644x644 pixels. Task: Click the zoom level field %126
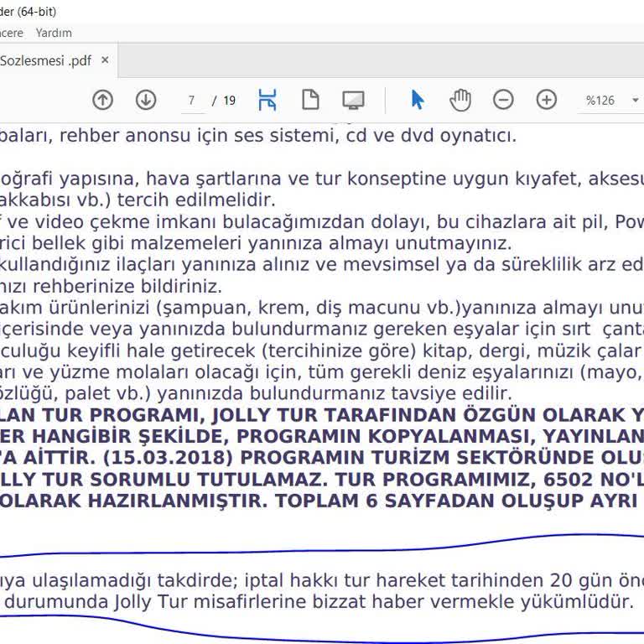point(600,101)
